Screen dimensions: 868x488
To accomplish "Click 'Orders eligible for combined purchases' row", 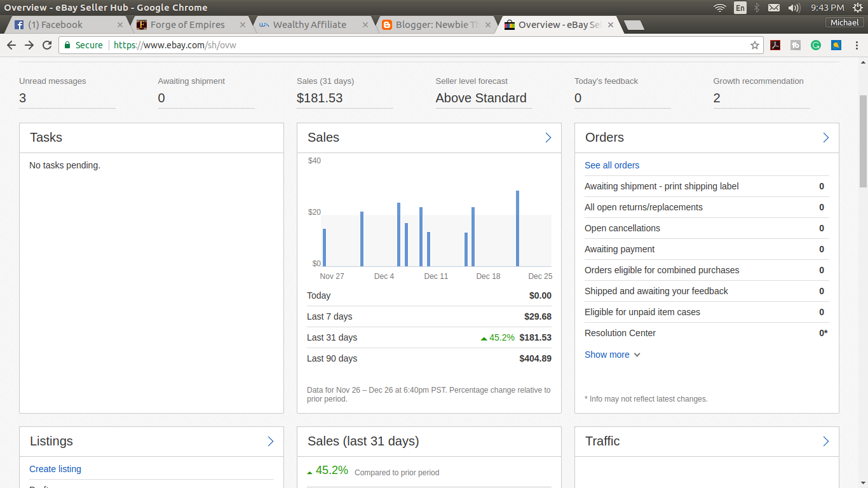I will (x=707, y=270).
